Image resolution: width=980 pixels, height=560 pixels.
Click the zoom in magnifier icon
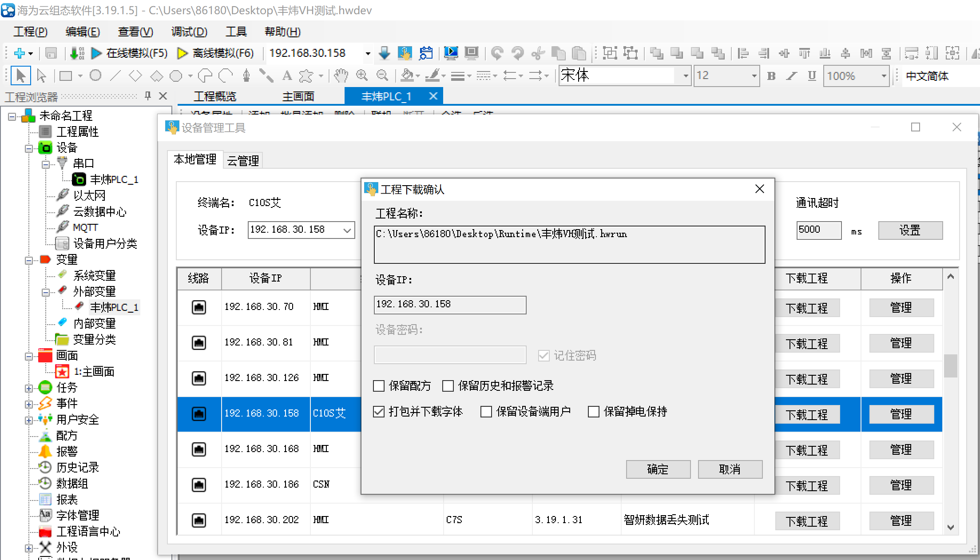(362, 76)
